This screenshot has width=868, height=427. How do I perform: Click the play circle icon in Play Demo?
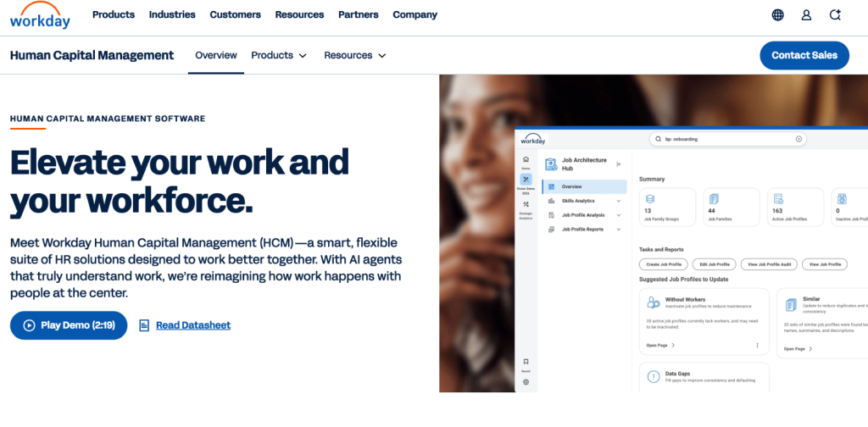tap(29, 325)
